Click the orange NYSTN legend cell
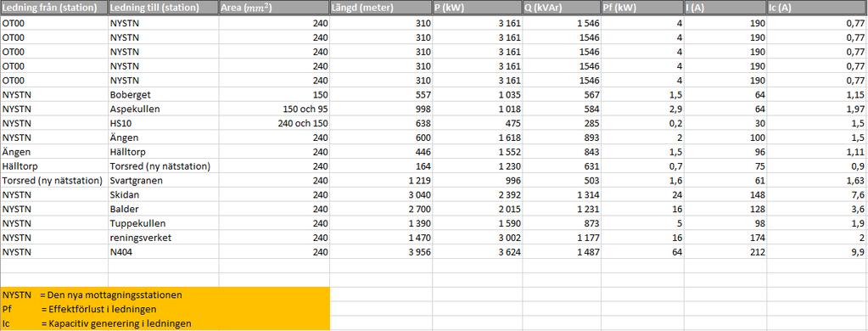 coord(165,295)
